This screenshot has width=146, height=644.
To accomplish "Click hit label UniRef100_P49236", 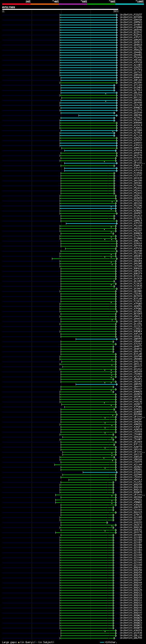I will pos(131,402).
